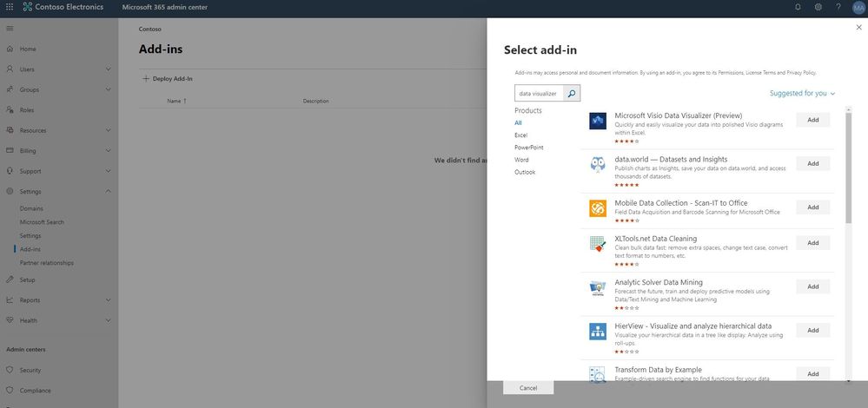Click the search magnifier button
Image resolution: width=868 pixels, height=408 pixels.
coord(572,94)
